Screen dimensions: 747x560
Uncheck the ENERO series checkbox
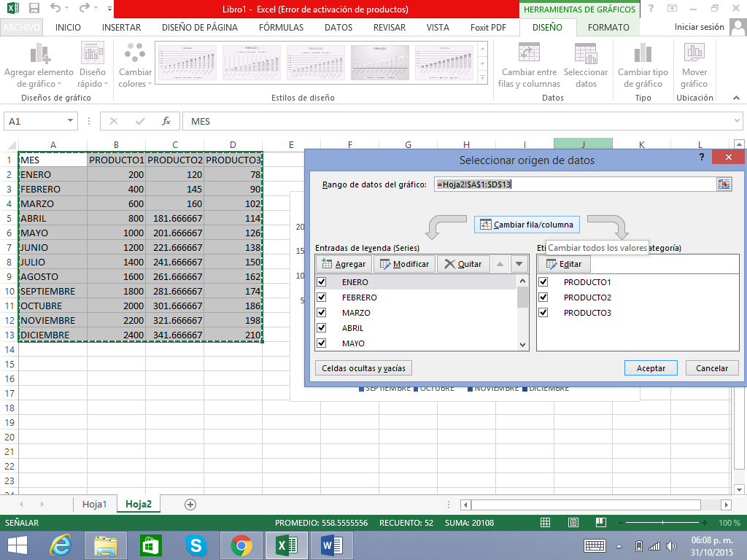[322, 282]
